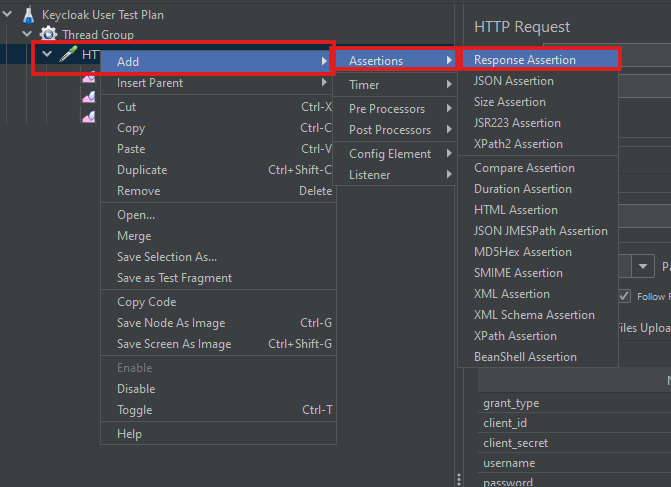Choose Save as Test Fragment

[x=218, y=277]
